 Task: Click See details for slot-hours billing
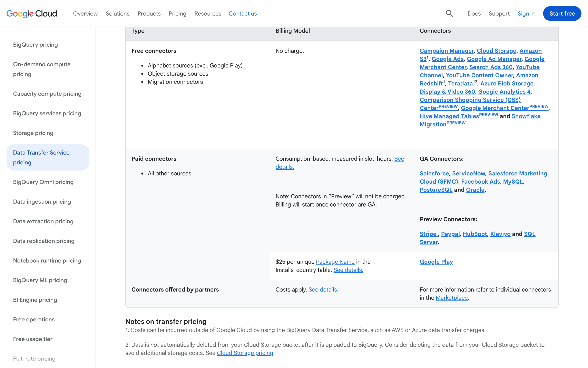click(399, 159)
